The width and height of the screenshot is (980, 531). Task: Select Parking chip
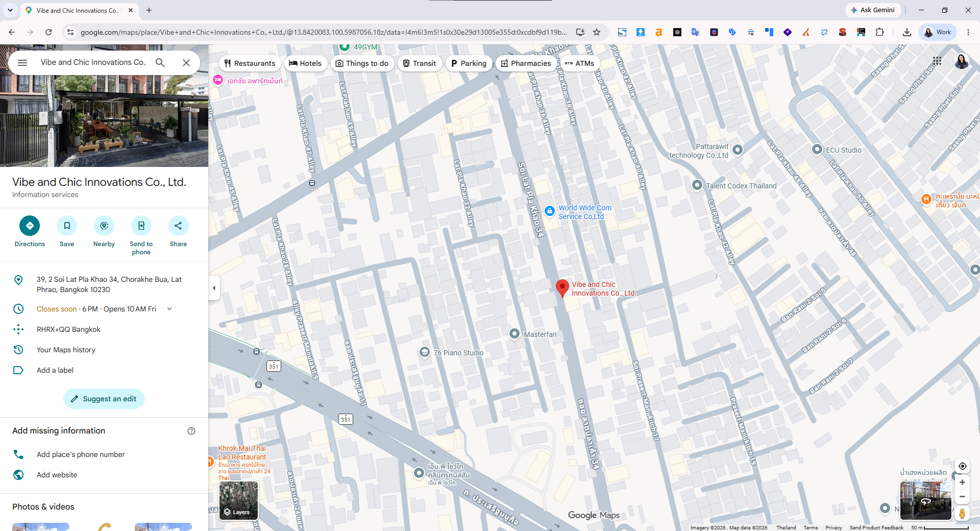coord(469,63)
